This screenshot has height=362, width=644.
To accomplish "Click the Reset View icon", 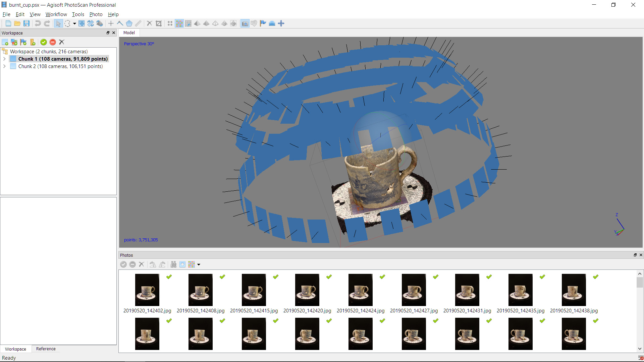I will [281, 23].
